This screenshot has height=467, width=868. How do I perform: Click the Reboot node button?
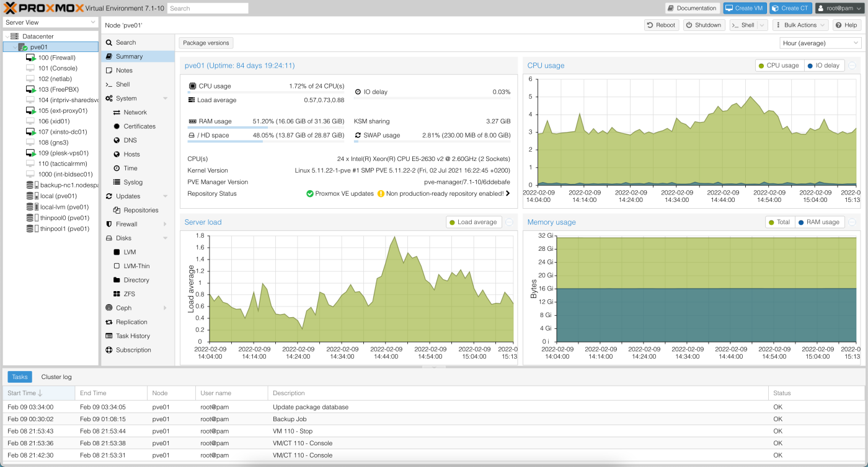click(661, 25)
